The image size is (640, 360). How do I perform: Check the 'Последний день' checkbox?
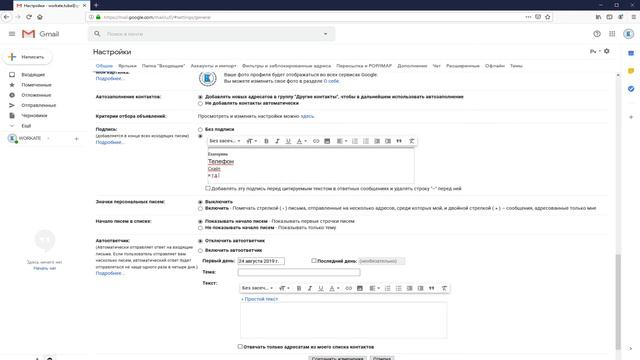pos(314,260)
